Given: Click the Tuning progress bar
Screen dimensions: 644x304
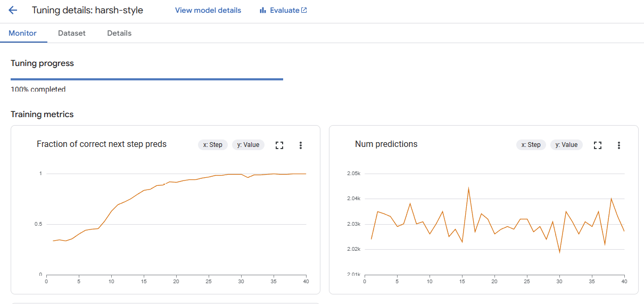Looking at the screenshot, I should (147, 79).
